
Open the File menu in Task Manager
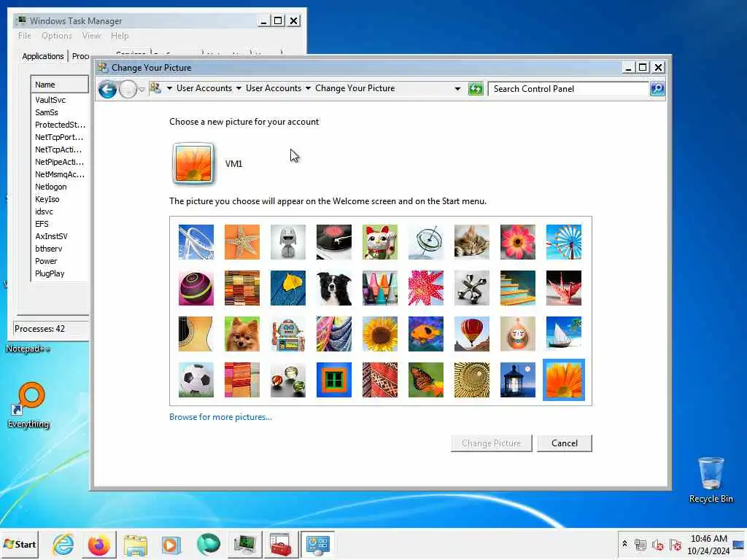(x=25, y=36)
